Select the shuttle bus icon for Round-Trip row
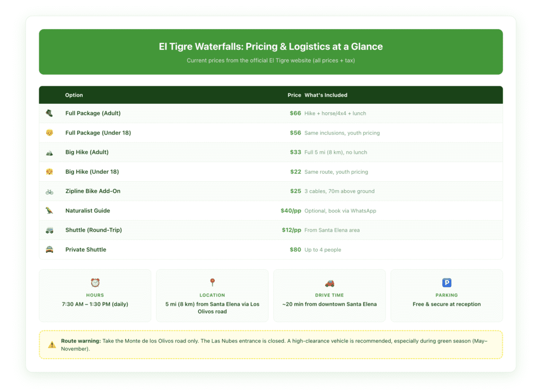This screenshot has height=392, width=543. pyautogui.click(x=50, y=230)
